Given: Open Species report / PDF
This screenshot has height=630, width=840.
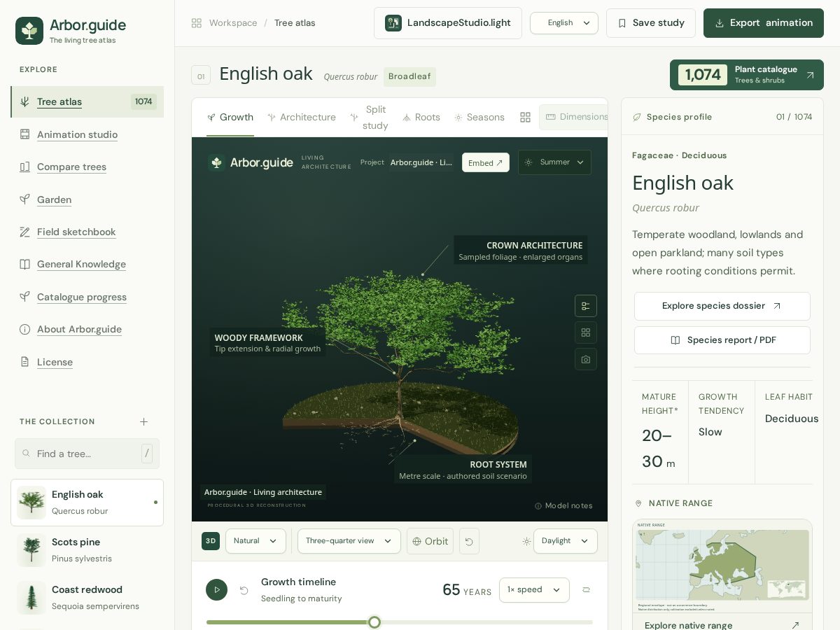Looking at the screenshot, I should click(x=722, y=340).
